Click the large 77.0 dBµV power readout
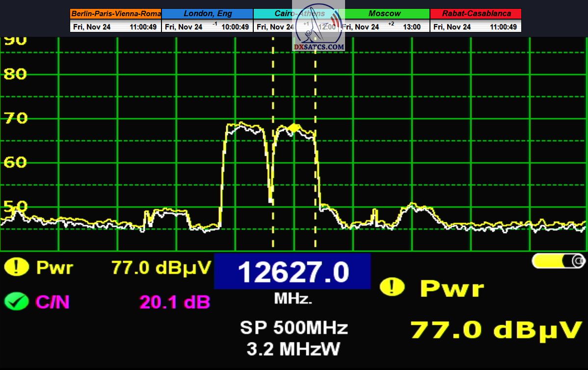588x370 pixels. point(496,330)
